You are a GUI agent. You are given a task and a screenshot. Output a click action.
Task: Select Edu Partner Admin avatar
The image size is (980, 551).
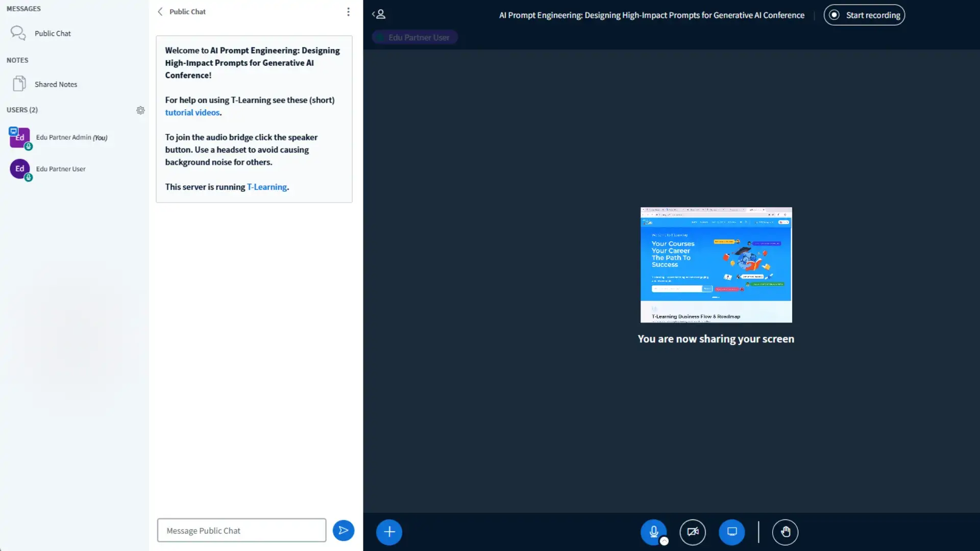20,138
